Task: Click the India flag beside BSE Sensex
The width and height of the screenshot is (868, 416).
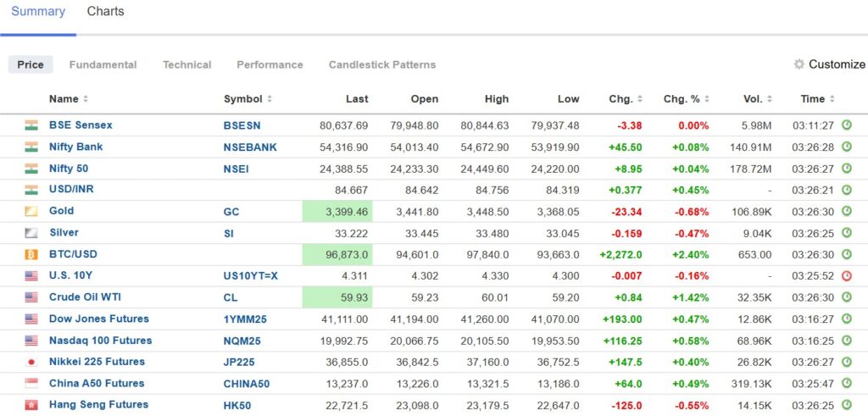Action: tap(31, 125)
